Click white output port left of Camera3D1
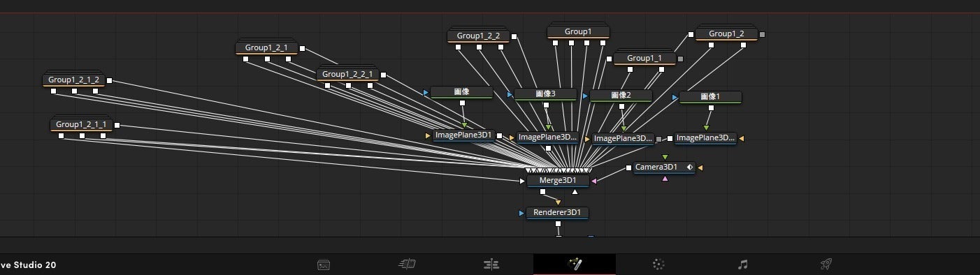Screen dimensions: 980x275 click(x=629, y=168)
